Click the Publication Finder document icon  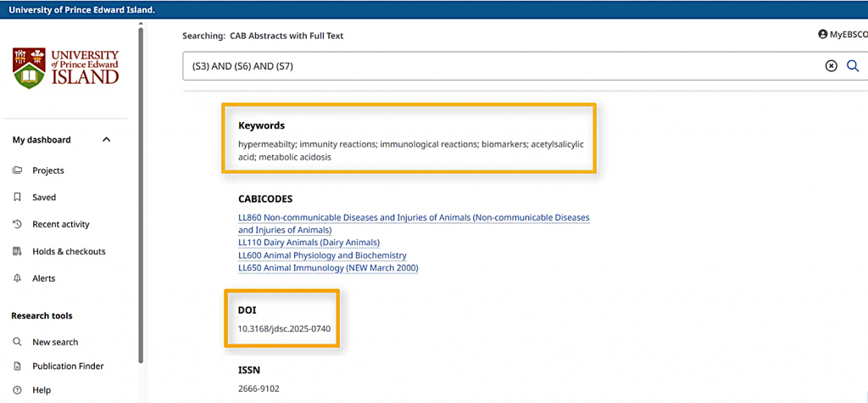[x=17, y=367]
